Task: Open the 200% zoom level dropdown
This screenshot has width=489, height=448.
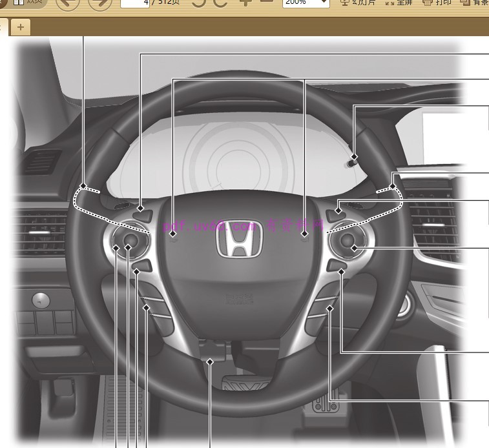Action: (x=306, y=3)
